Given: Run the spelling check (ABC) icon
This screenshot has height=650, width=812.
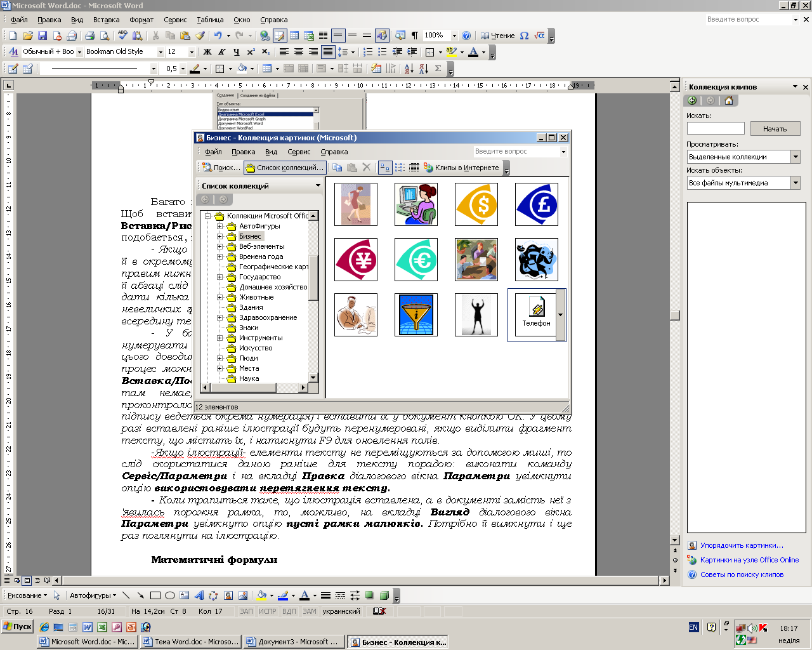Looking at the screenshot, I should click(122, 36).
